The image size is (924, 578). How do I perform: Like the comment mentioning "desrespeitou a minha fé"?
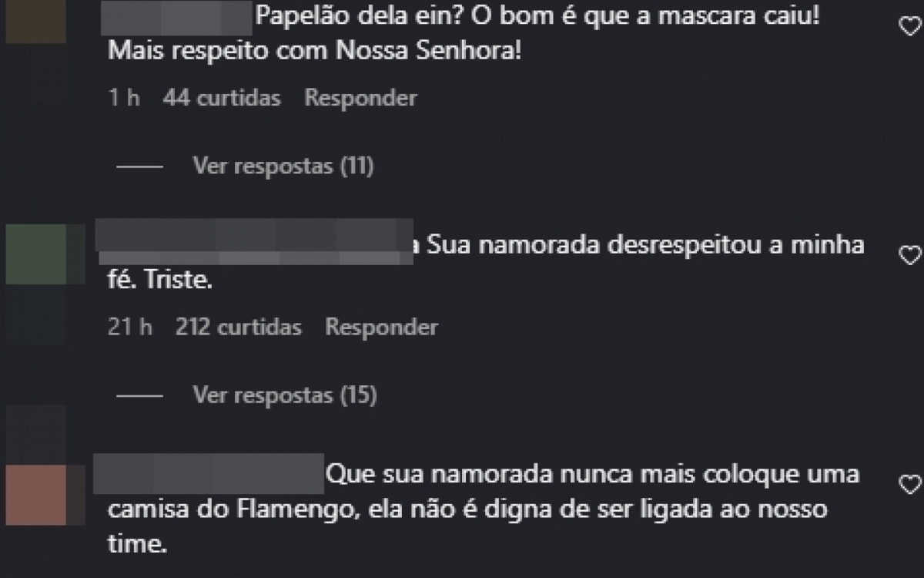909,254
